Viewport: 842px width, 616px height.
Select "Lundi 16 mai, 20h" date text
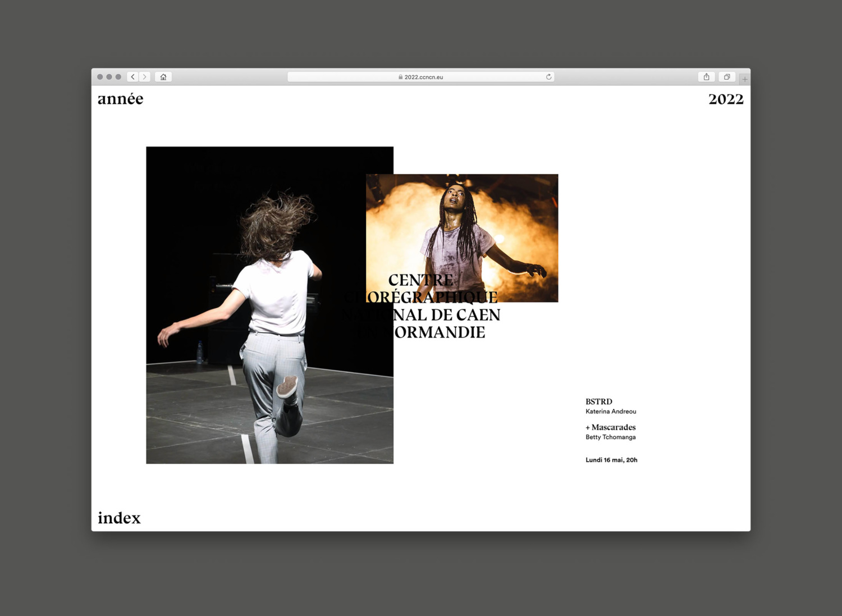point(611,460)
